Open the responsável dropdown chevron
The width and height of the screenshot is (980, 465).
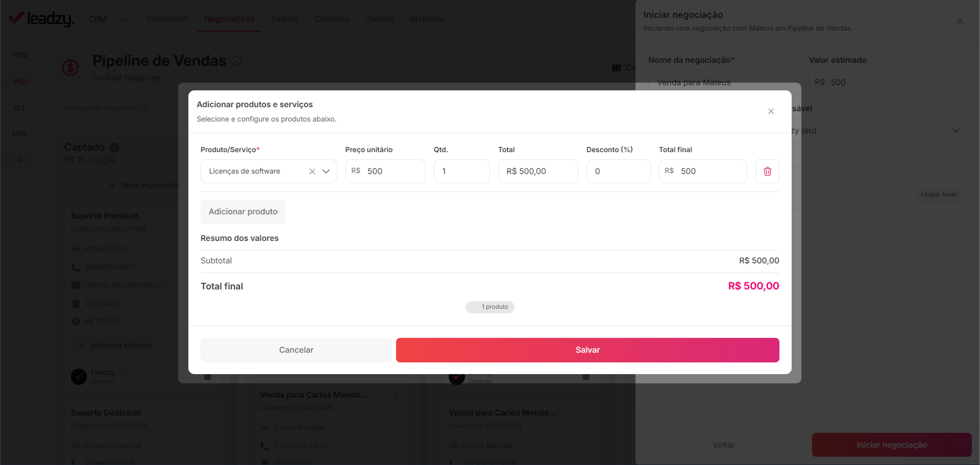955,131
